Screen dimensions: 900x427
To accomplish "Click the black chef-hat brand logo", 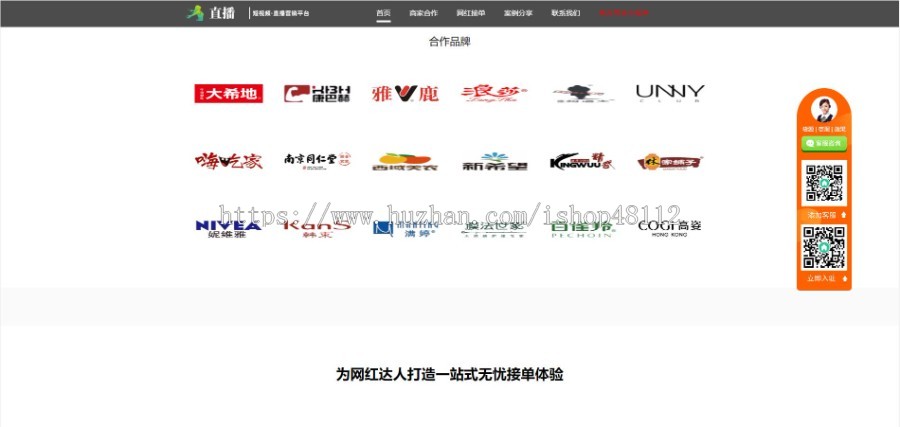I will 583,94.
